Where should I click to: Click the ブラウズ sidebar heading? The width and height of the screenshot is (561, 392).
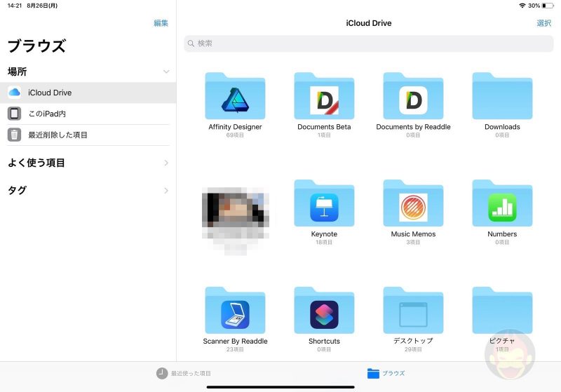point(36,46)
